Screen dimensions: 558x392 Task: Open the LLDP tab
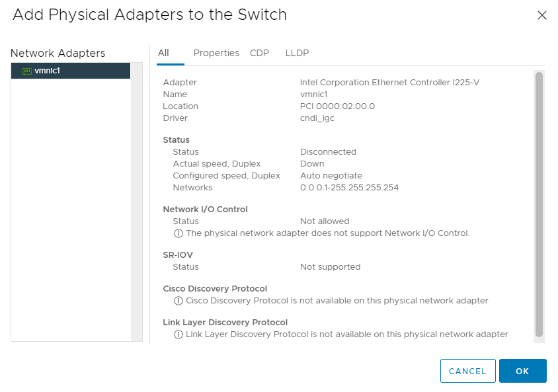point(297,53)
